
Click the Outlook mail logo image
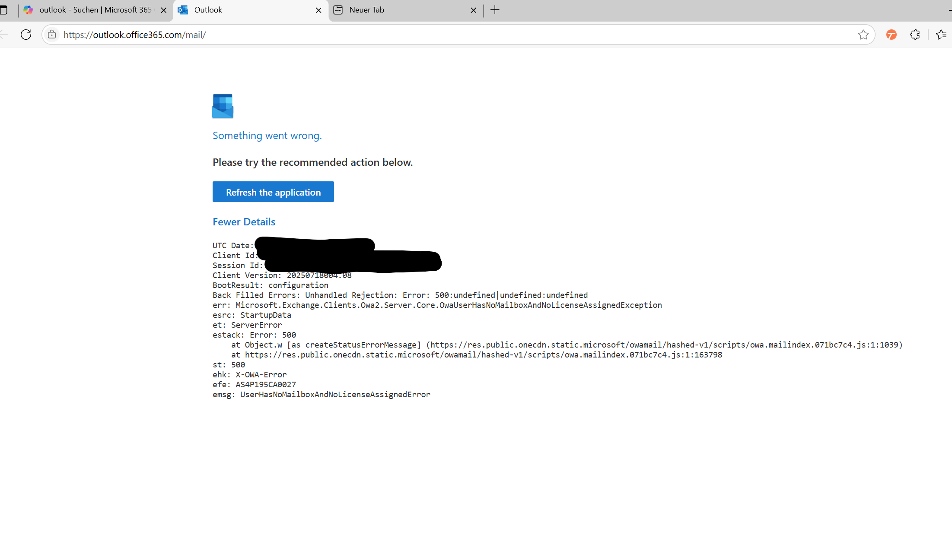point(223,106)
